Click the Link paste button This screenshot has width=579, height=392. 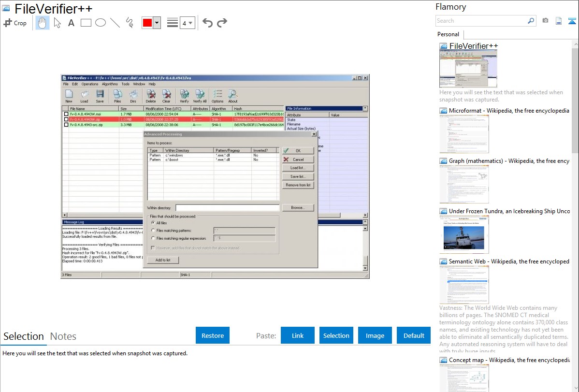pyautogui.click(x=298, y=335)
